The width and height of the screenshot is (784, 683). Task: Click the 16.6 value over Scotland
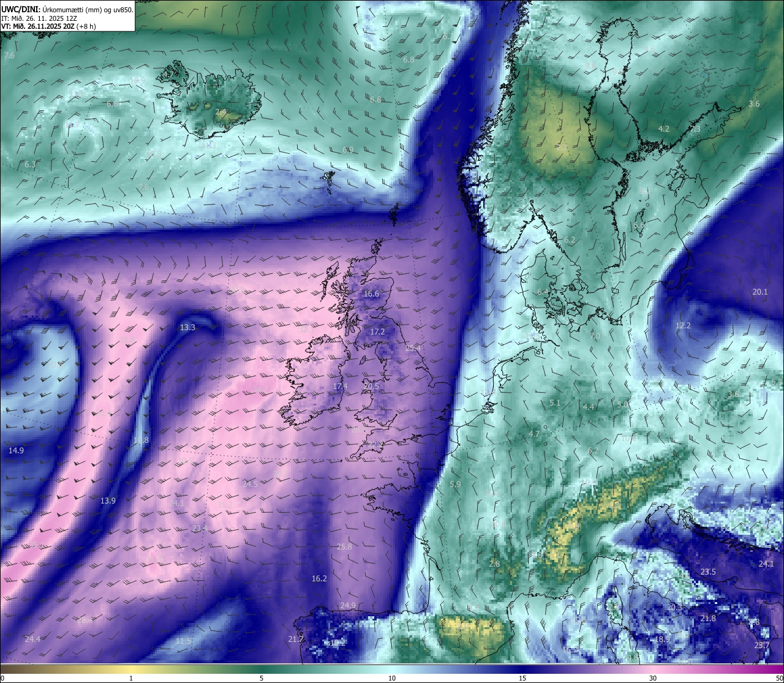[x=371, y=293]
